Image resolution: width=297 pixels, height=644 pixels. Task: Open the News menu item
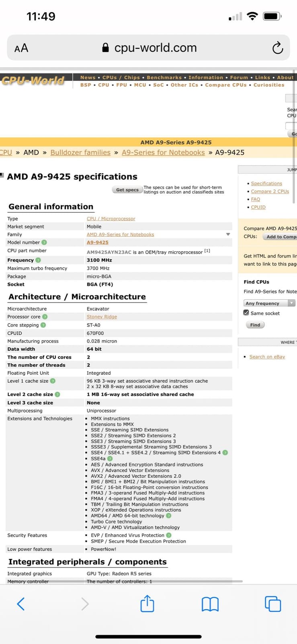pyautogui.click(x=88, y=77)
